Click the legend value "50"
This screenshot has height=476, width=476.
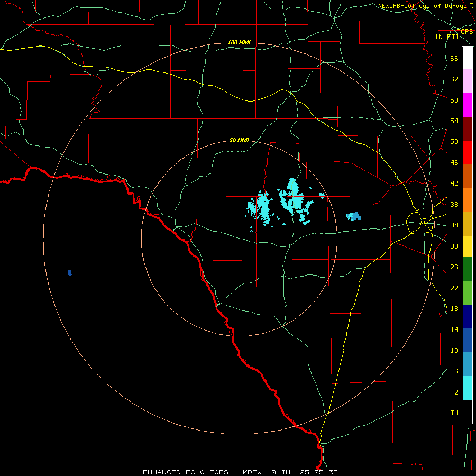pyautogui.click(x=454, y=142)
